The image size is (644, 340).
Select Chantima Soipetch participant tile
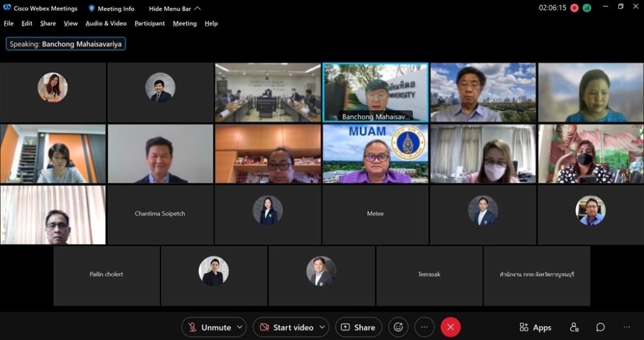click(160, 214)
